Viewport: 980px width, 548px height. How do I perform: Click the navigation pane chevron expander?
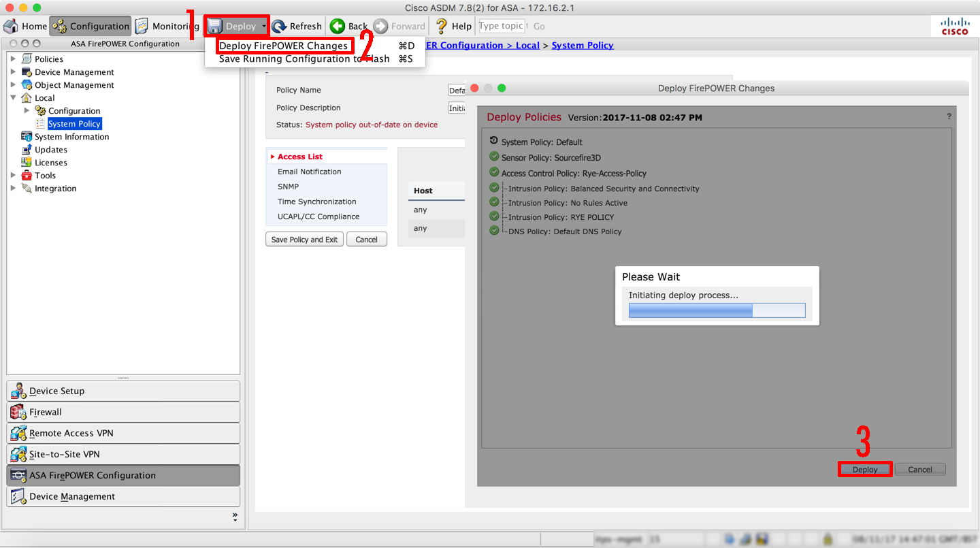[x=235, y=517]
